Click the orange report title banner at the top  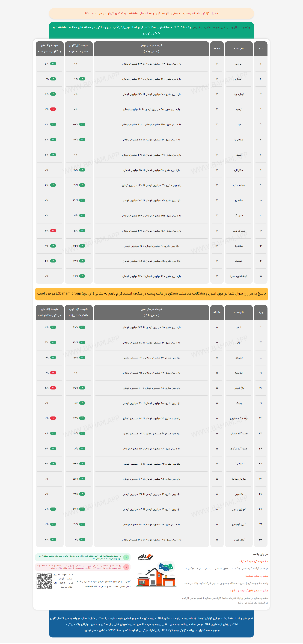coord(151,13)
